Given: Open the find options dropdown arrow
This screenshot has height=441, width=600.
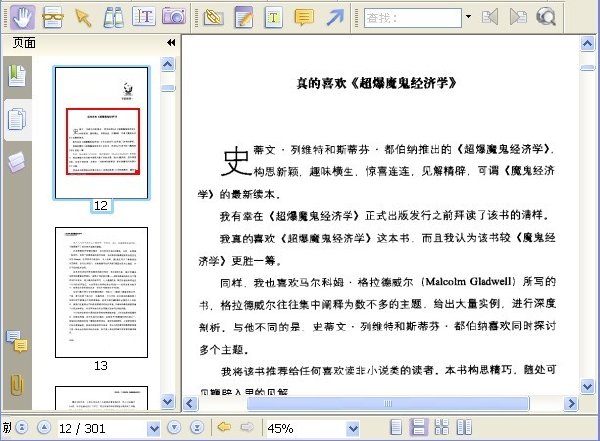Looking at the screenshot, I should [x=468, y=17].
